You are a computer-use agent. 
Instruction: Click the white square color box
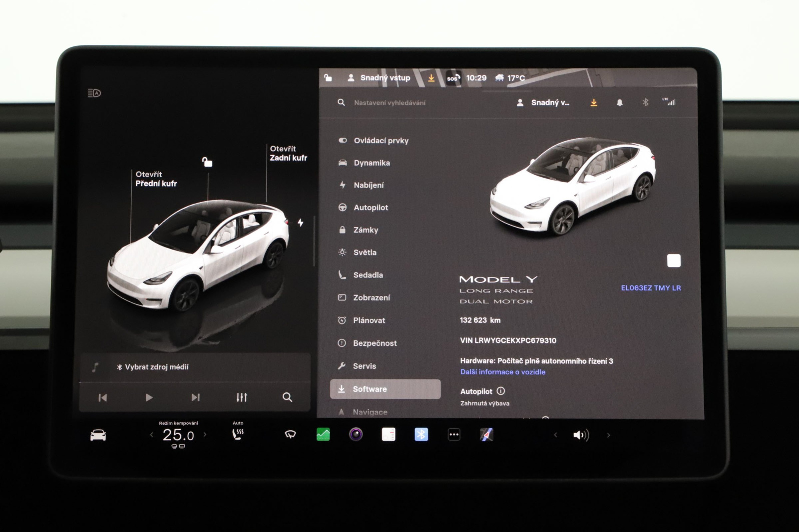674,261
